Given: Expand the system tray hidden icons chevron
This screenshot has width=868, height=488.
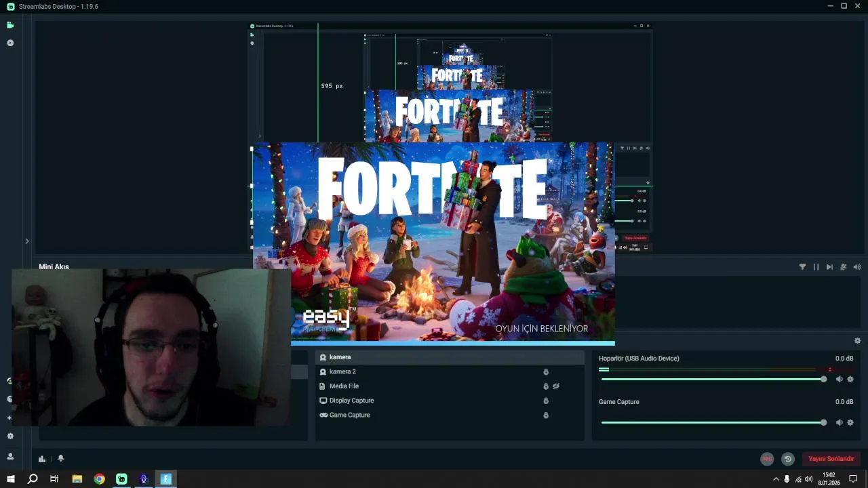Looking at the screenshot, I should click(x=776, y=479).
